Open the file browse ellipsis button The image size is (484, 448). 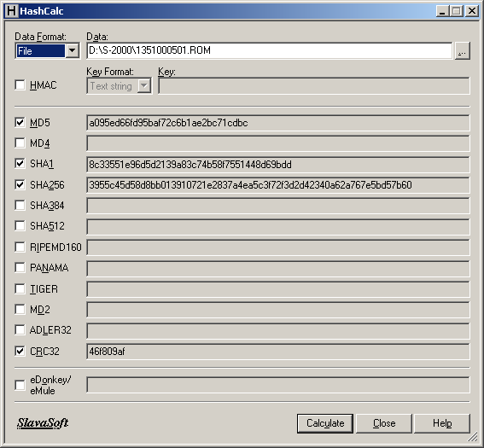click(x=462, y=51)
